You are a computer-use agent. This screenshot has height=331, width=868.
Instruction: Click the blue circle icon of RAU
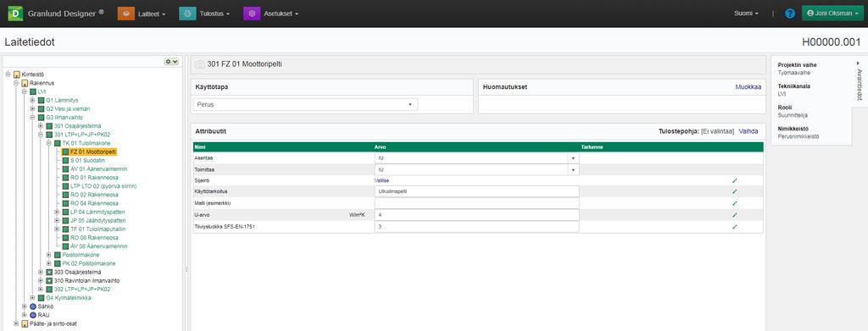[x=33, y=314]
